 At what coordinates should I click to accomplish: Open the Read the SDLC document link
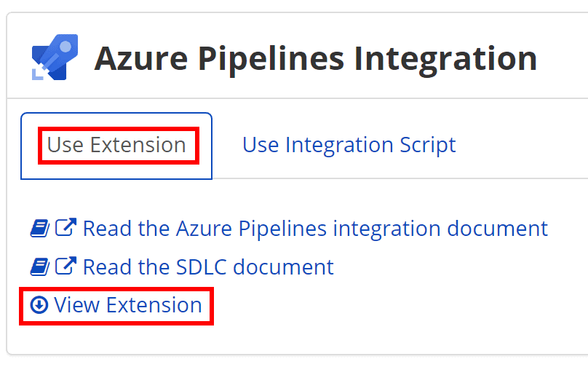coord(208,267)
